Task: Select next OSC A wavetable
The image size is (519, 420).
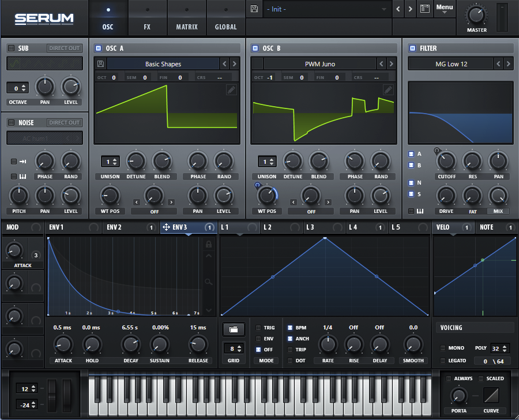Action: click(234, 63)
